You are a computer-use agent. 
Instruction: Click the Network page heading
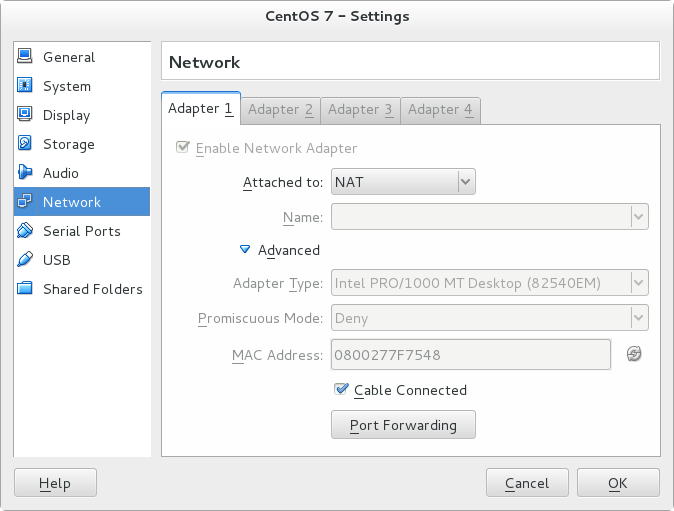pos(204,62)
